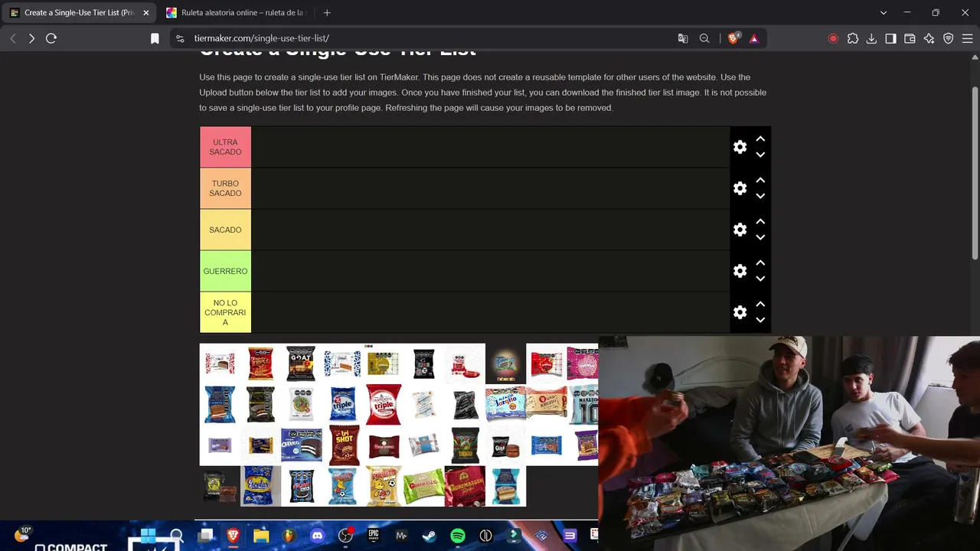Move the SACADO tier up

click(x=760, y=221)
